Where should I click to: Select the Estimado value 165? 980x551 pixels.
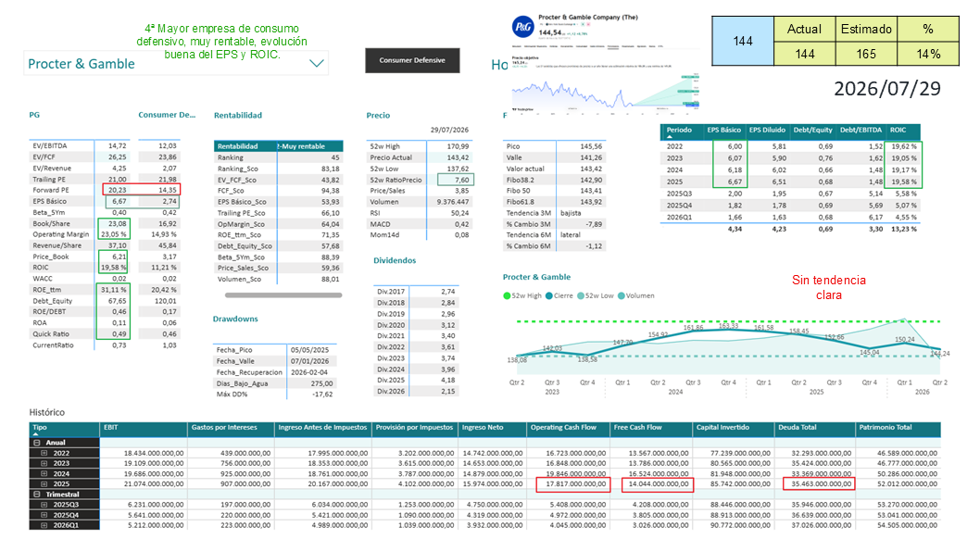coord(866,55)
